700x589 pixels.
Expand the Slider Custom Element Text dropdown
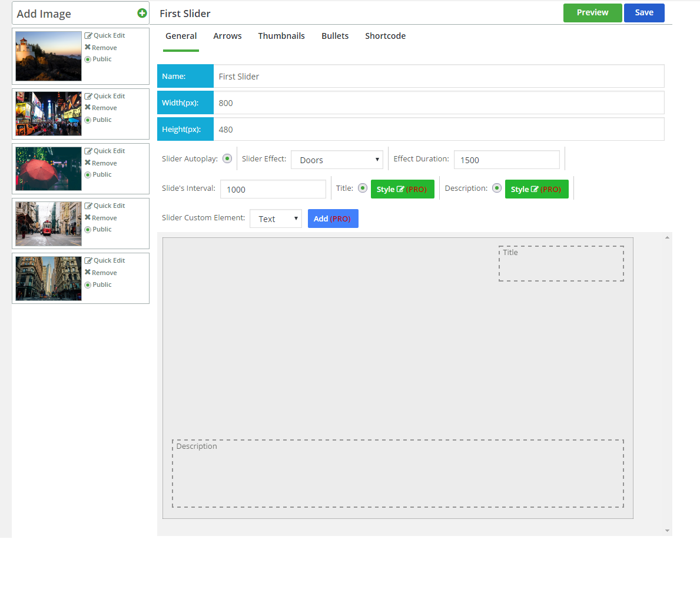coord(276,219)
